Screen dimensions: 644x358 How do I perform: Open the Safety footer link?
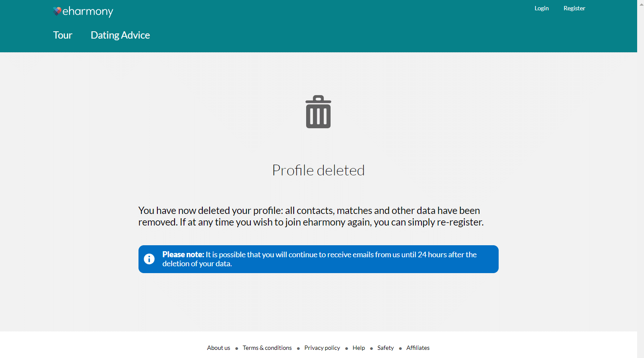(385, 348)
